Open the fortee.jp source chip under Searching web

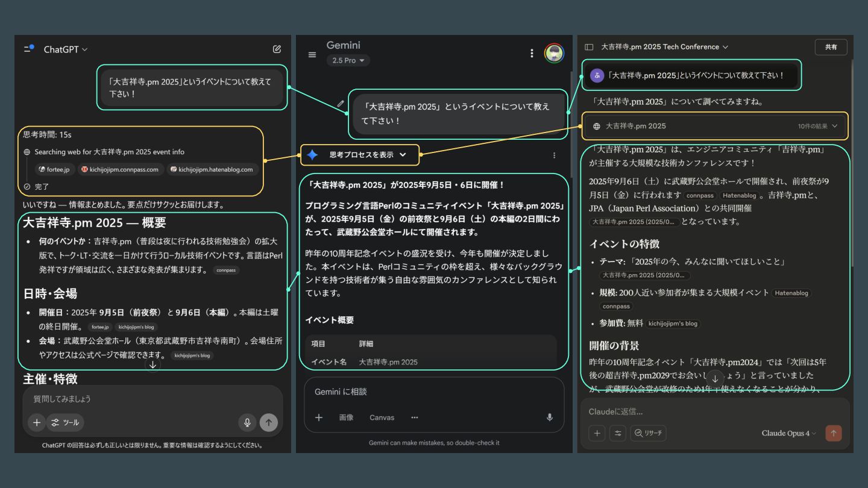(x=54, y=169)
